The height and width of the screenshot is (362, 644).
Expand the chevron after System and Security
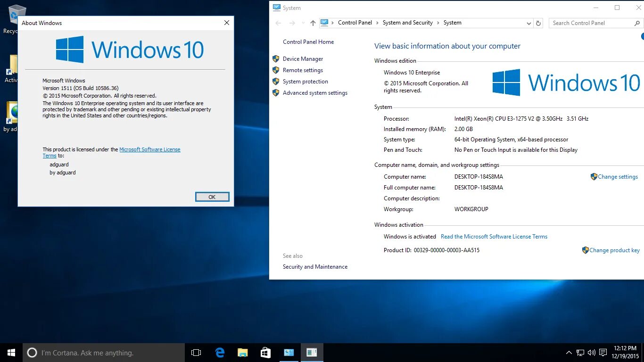pyautogui.click(x=438, y=23)
